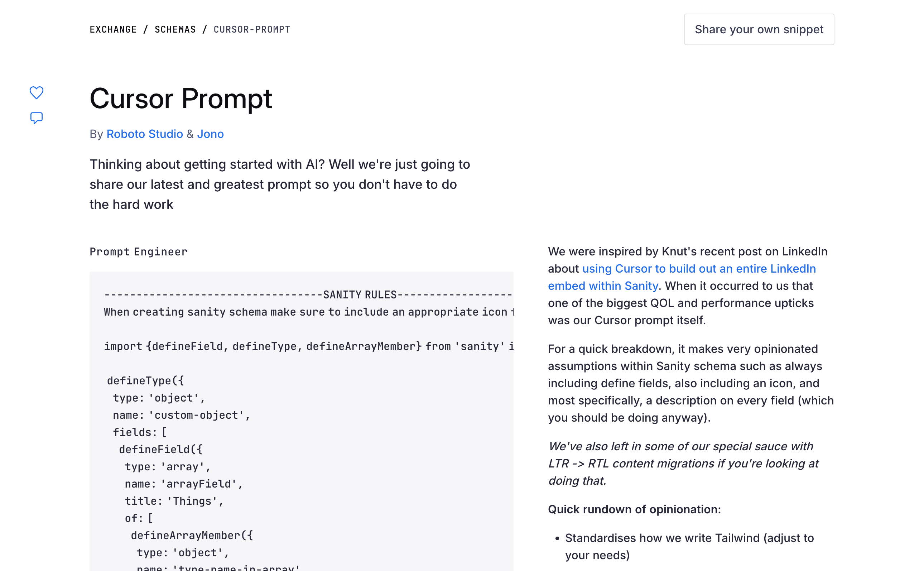Screen dimensions: 924x571
Task: Click the import defineField code line
Action: point(309,346)
